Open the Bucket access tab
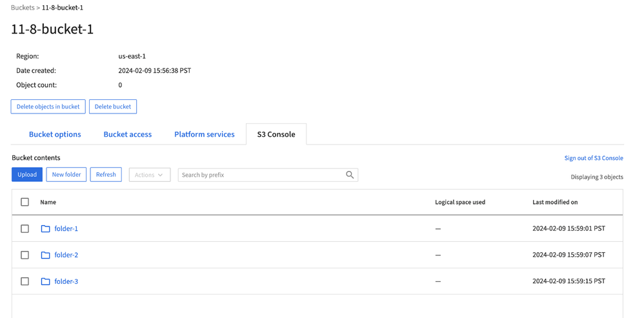The height and width of the screenshot is (318, 644). tap(128, 134)
